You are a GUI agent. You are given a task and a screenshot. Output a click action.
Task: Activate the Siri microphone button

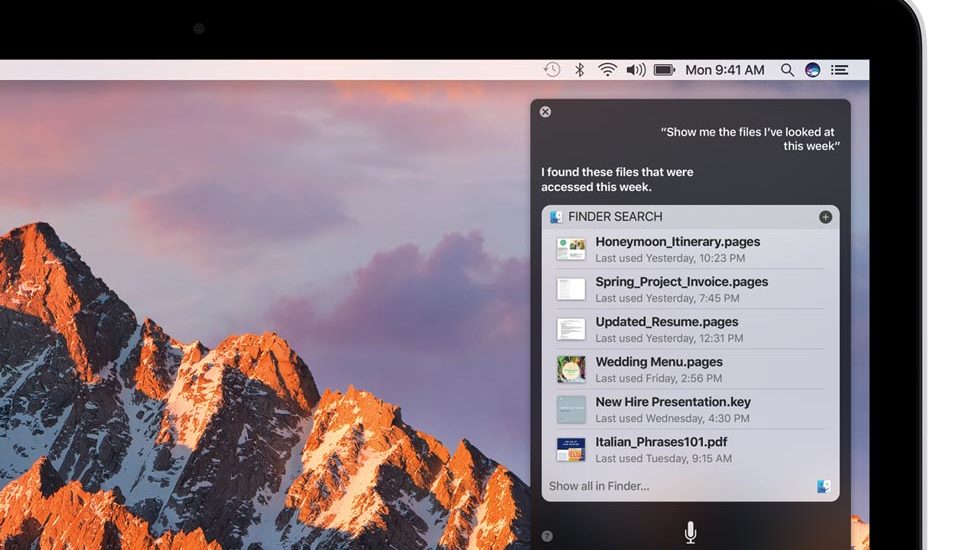[x=690, y=532]
